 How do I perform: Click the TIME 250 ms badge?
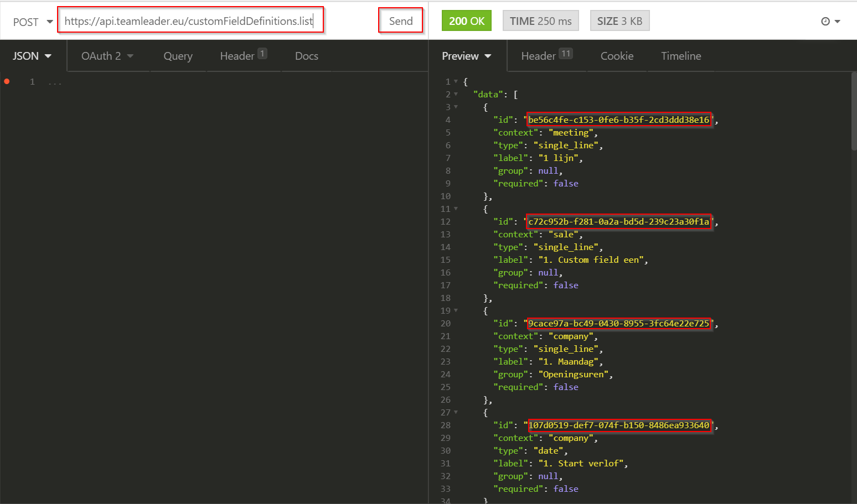pyautogui.click(x=541, y=21)
